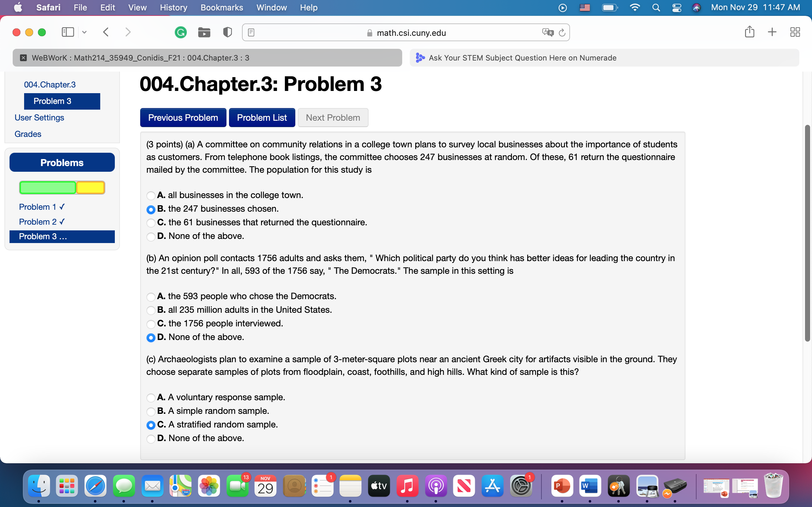Viewport: 812px width, 507px height.
Task: Select answer B, the 247 businesses chosen
Action: click(x=151, y=209)
